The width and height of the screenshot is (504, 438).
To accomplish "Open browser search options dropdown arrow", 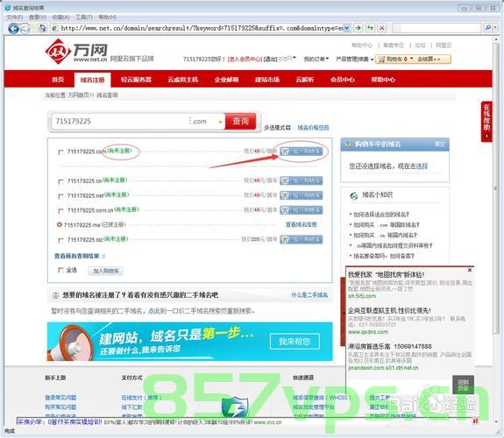I will pos(494,28).
